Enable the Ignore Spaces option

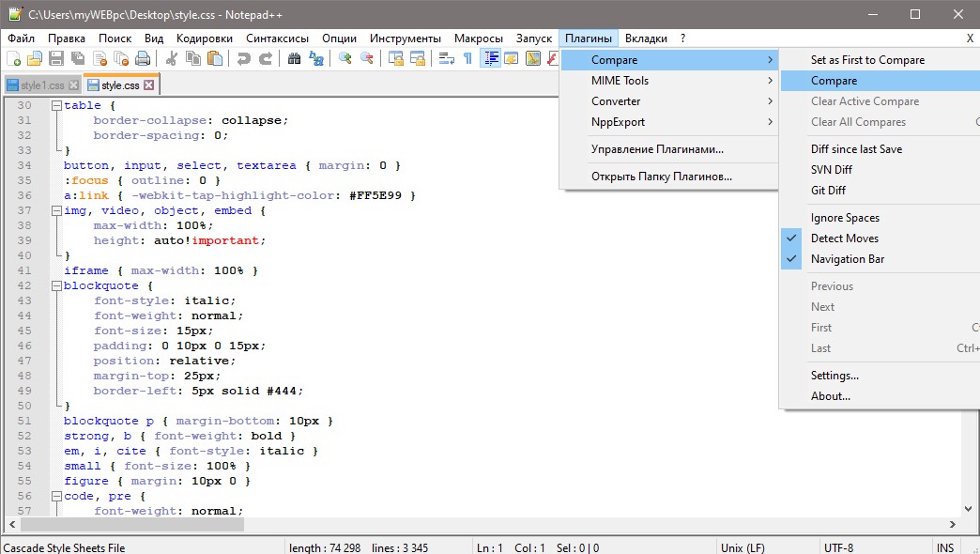pos(880,218)
